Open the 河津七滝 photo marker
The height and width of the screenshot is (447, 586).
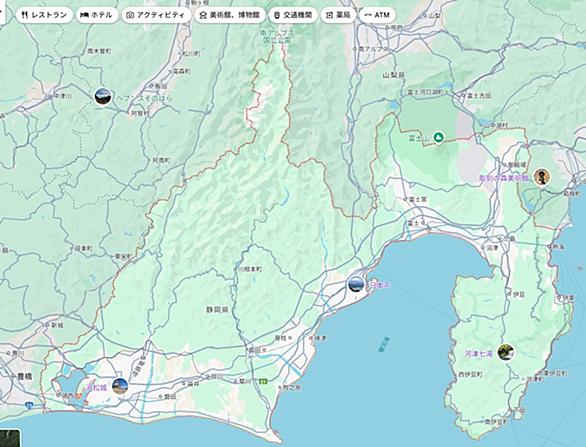tap(506, 352)
